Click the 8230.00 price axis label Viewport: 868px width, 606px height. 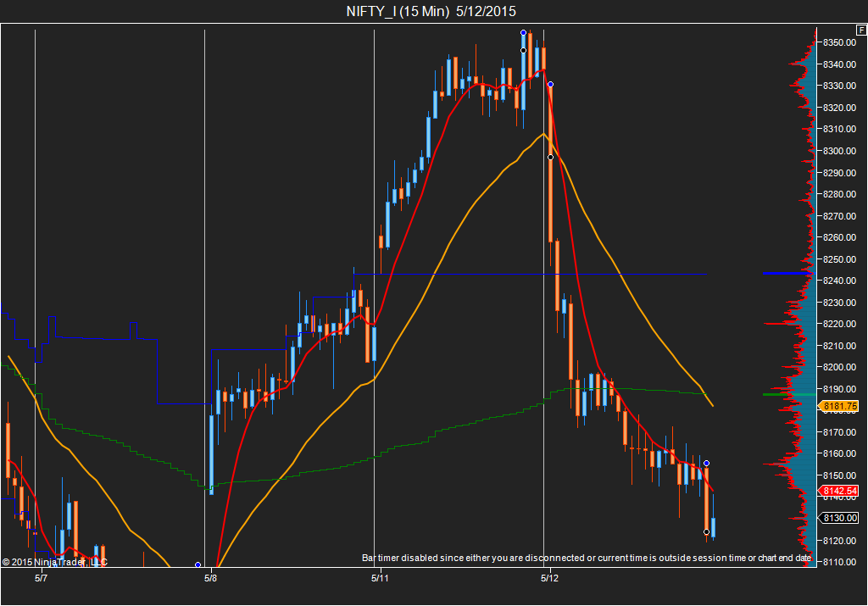(x=840, y=303)
